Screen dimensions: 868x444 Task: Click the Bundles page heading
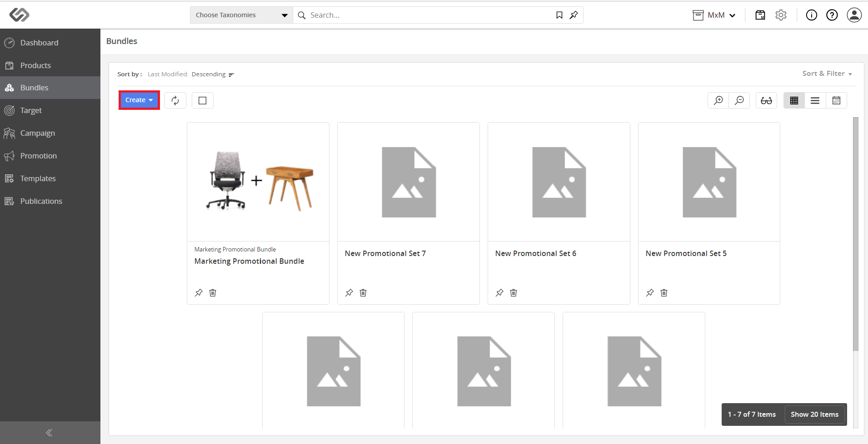(x=122, y=41)
